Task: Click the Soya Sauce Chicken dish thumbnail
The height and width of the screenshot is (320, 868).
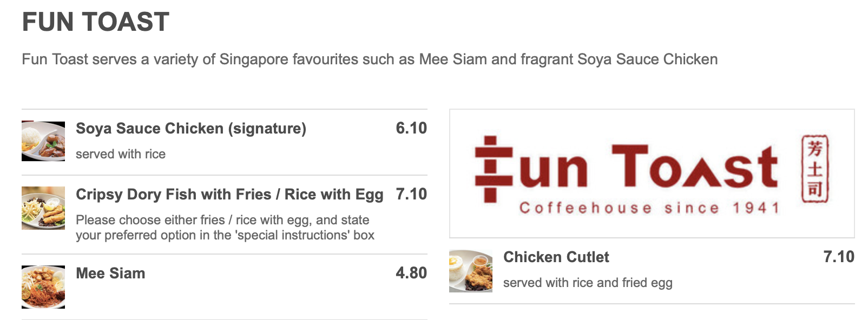Action: pos(43,141)
